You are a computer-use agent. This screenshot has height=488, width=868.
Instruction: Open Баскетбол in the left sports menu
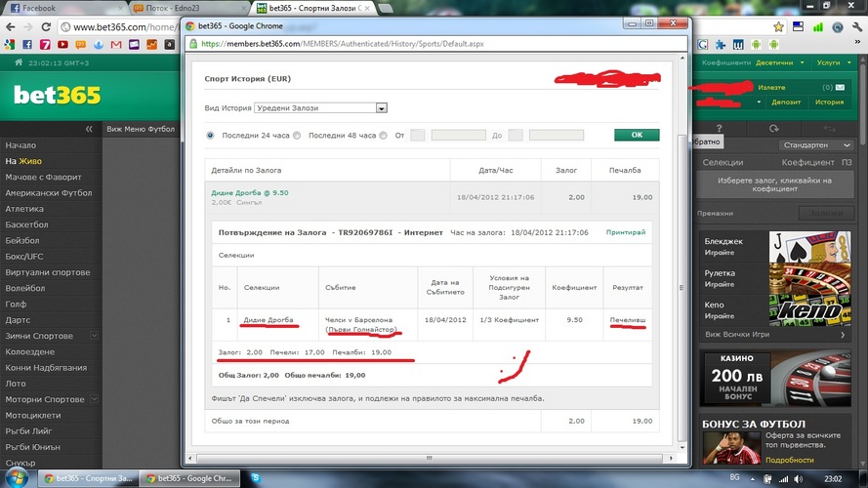(x=26, y=224)
